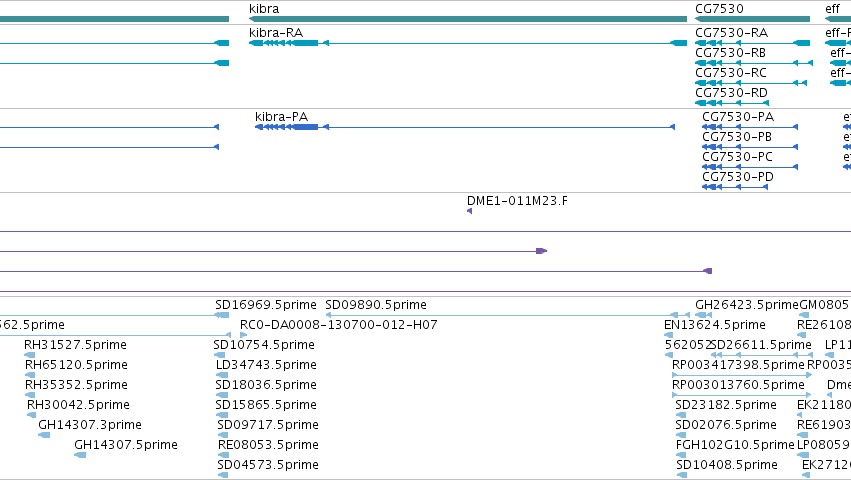Click the kibra gene bar glyph
The height and width of the screenshot is (480, 851).
tap(468, 19)
